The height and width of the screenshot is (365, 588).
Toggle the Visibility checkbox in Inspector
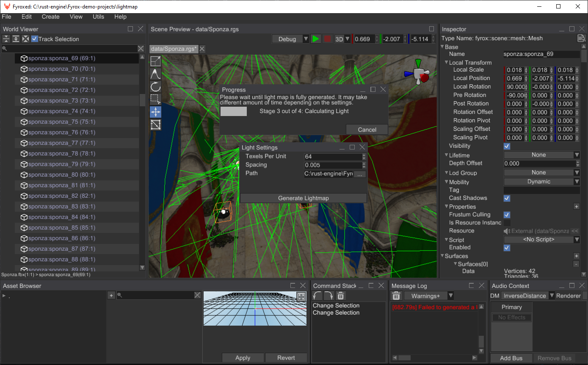pyautogui.click(x=507, y=146)
